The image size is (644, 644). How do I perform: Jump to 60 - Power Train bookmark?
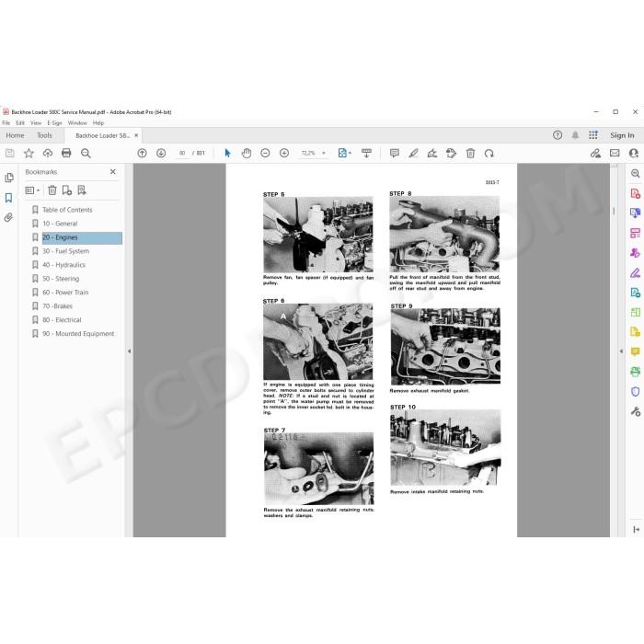tap(65, 293)
